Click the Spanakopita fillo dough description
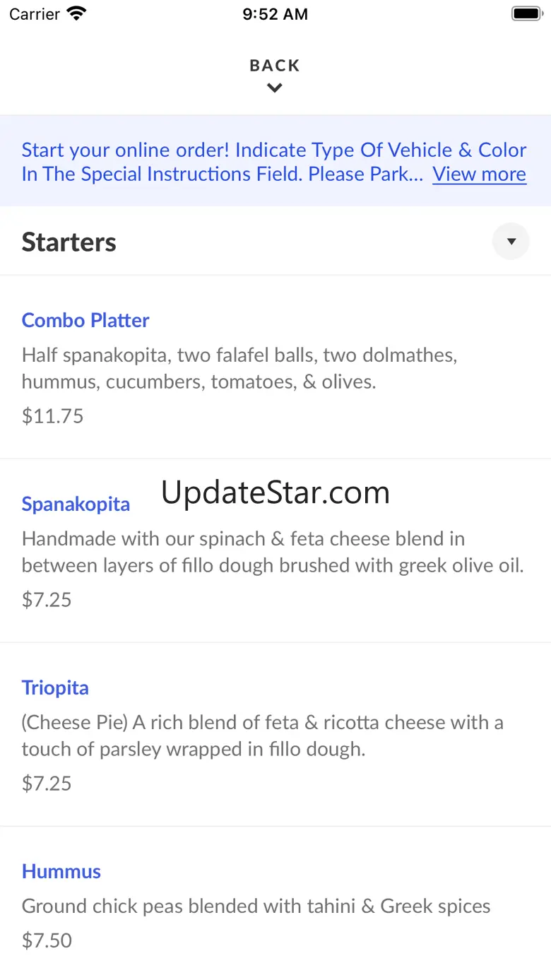The image size is (551, 980). tap(273, 551)
